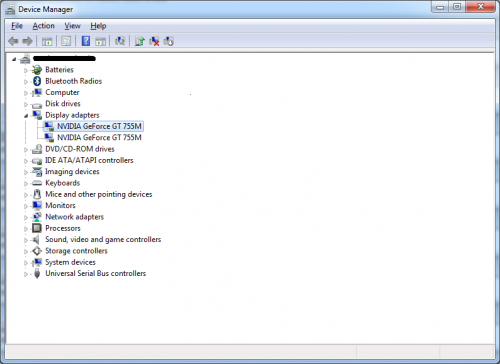Expand the Monitors category arrow

[x=26, y=206]
